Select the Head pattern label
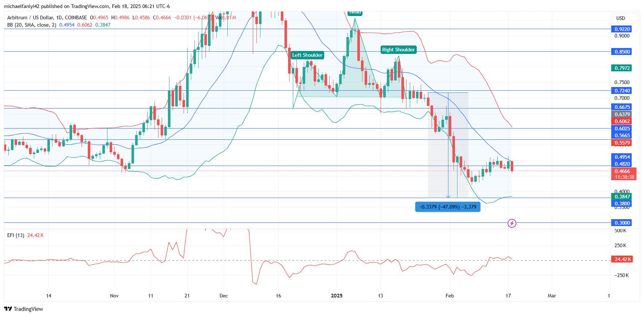Viewport: 644px width, 316px height. click(x=355, y=13)
